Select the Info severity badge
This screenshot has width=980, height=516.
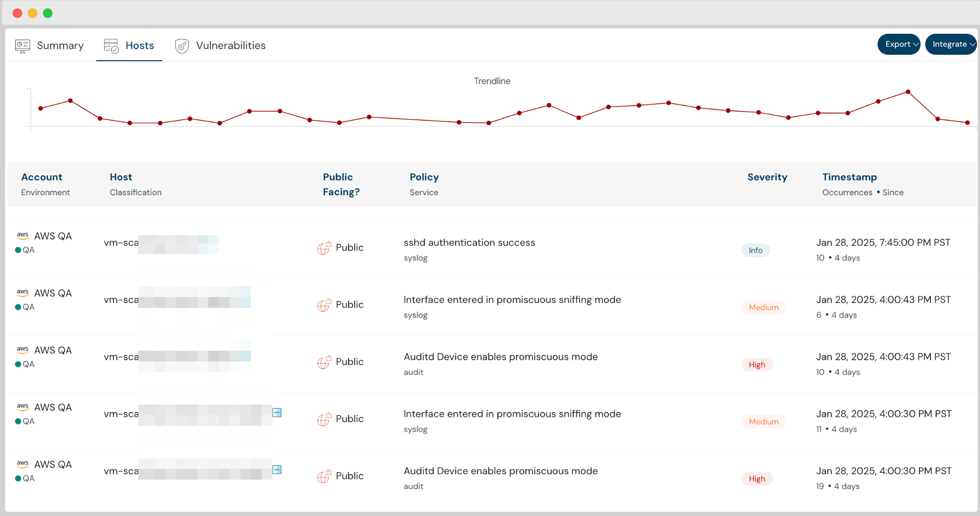point(756,250)
